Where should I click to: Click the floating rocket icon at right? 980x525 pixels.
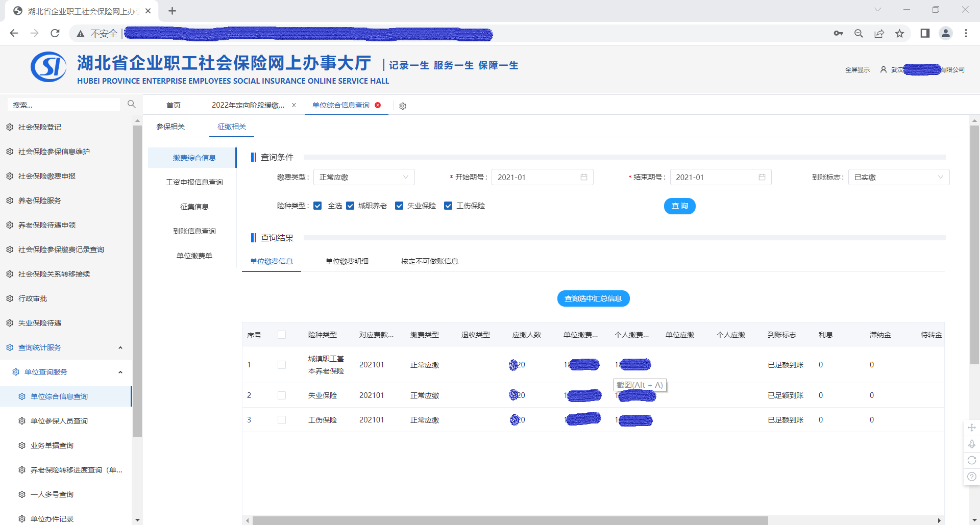pyautogui.click(x=972, y=444)
